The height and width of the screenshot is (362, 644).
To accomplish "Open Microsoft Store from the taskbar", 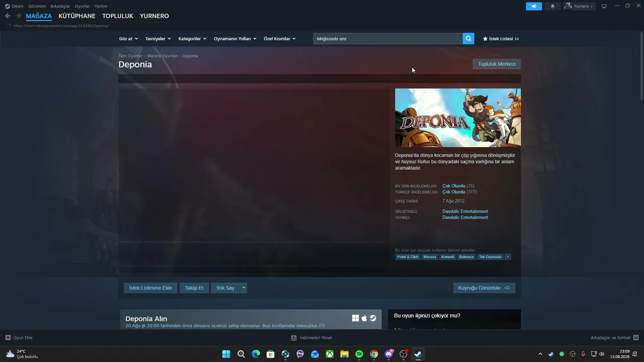I will tap(271, 354).
